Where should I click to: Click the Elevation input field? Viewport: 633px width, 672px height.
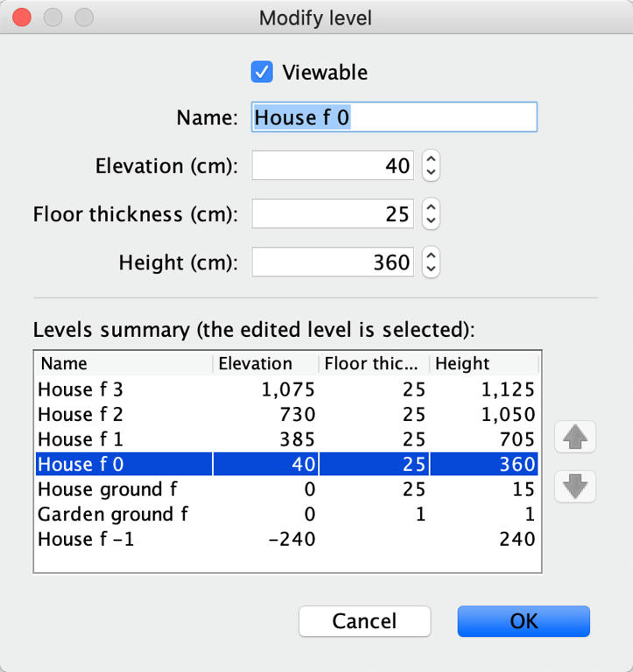tap(333, 165)
